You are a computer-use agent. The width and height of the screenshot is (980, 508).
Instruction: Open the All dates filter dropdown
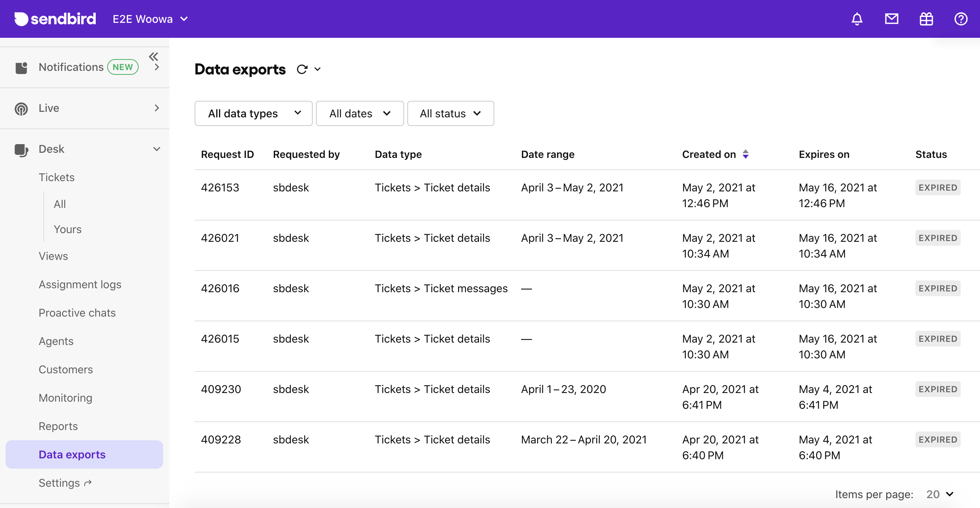coord(360,113)
